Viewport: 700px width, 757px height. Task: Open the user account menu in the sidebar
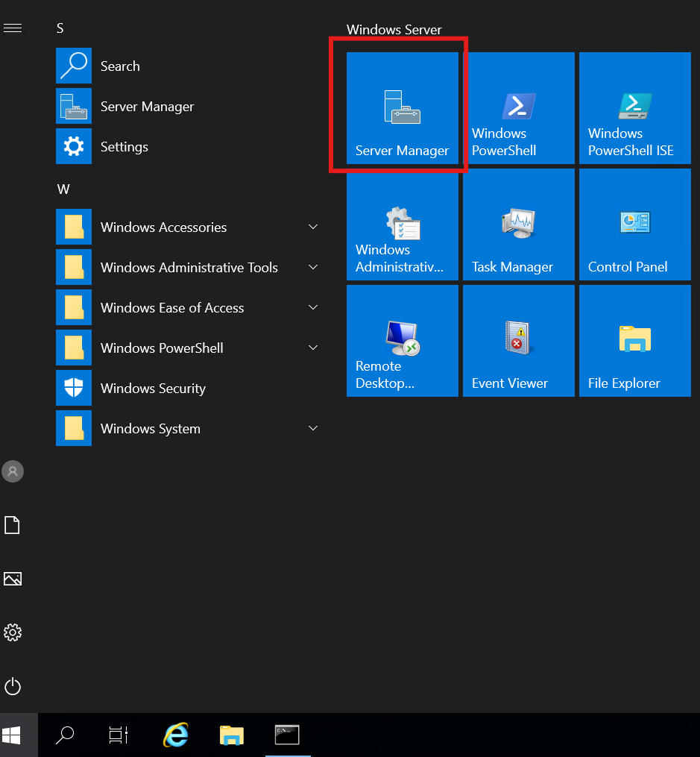tap(13, 471)
